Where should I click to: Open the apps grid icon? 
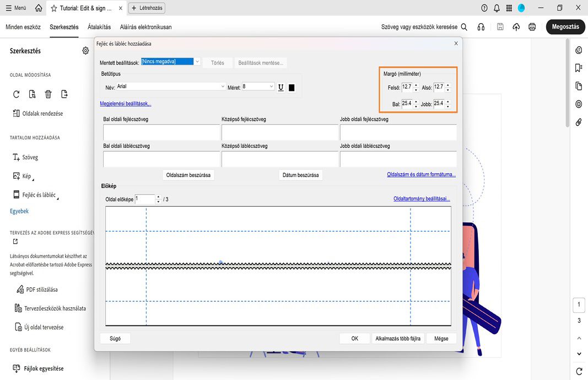click(509, 8)
